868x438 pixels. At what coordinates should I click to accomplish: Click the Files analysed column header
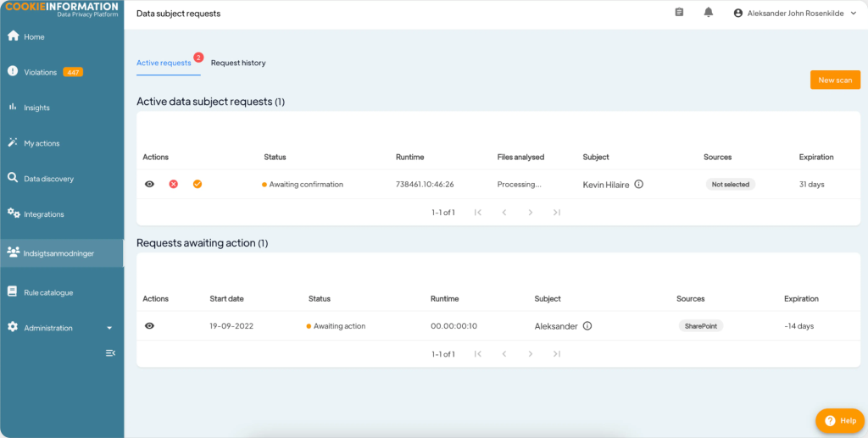pyautogui.click(x=520, y=157)
